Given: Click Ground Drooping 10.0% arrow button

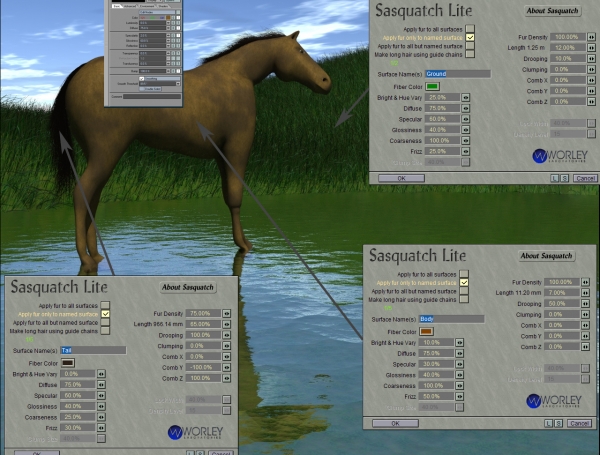Looking at the screenshot, I should 592,59.
